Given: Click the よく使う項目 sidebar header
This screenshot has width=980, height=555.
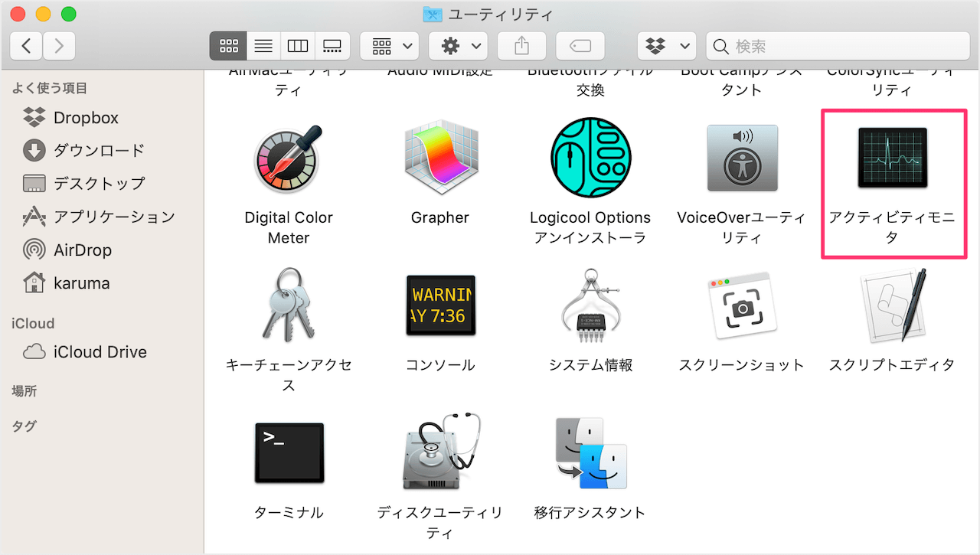Looking at the screenshot, I should (x=50, y=88).
